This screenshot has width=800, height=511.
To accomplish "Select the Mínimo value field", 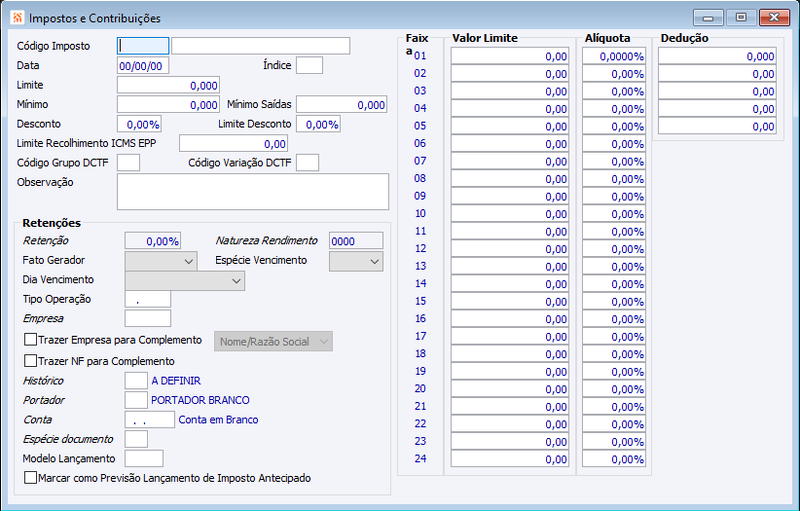I will (x=168, y=105).
